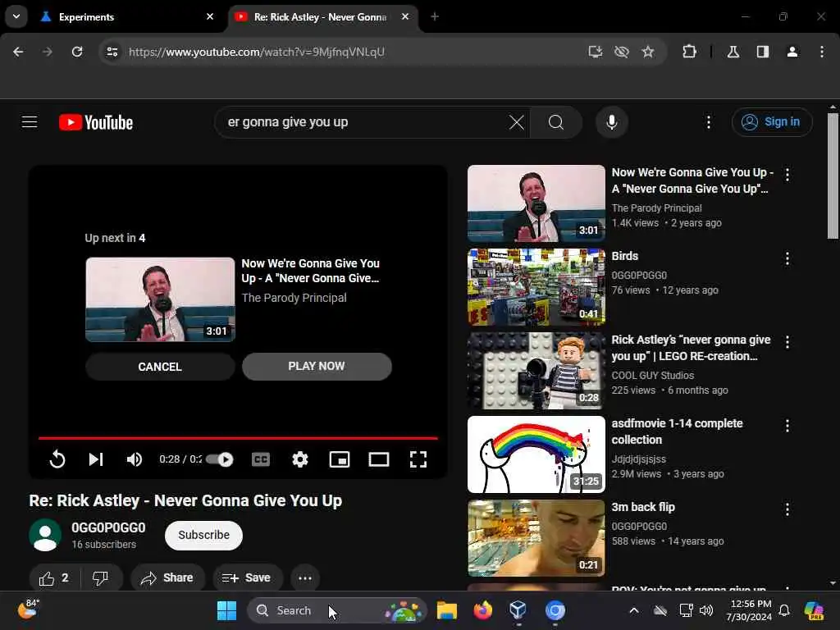The image size is (840, 630).
Task: Click the install app icon in address bar
Action: coord(596,52)
